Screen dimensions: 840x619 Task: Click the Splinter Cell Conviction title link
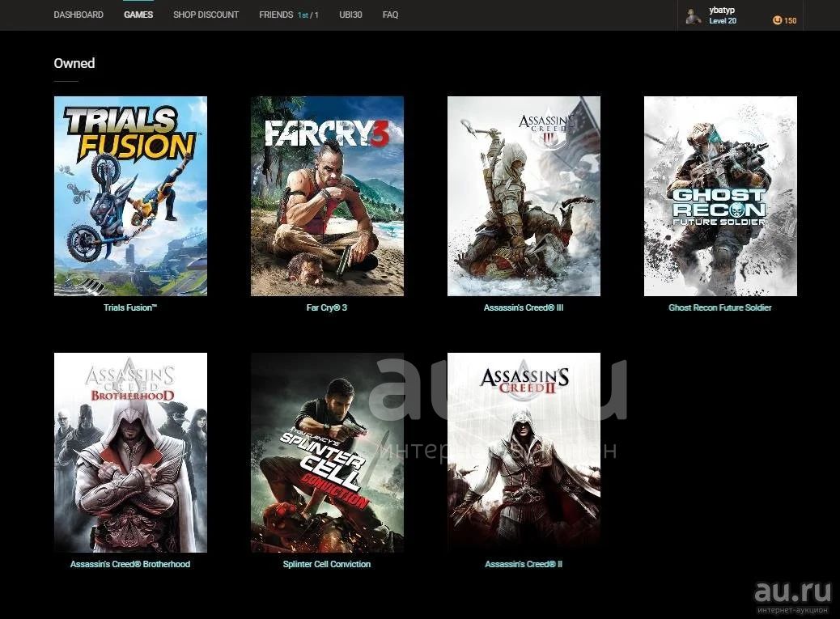tap(327, 564)
